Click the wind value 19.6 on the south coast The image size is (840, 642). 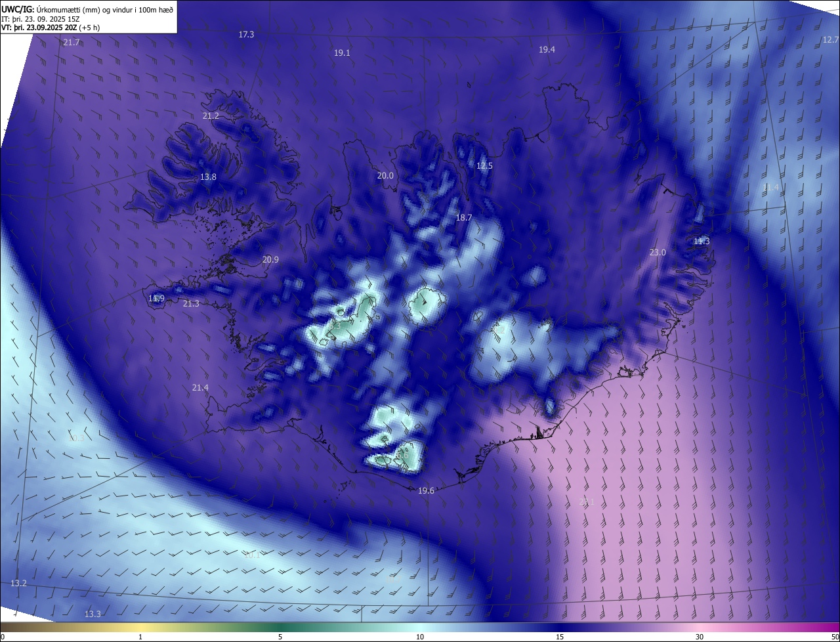point(426,490)
